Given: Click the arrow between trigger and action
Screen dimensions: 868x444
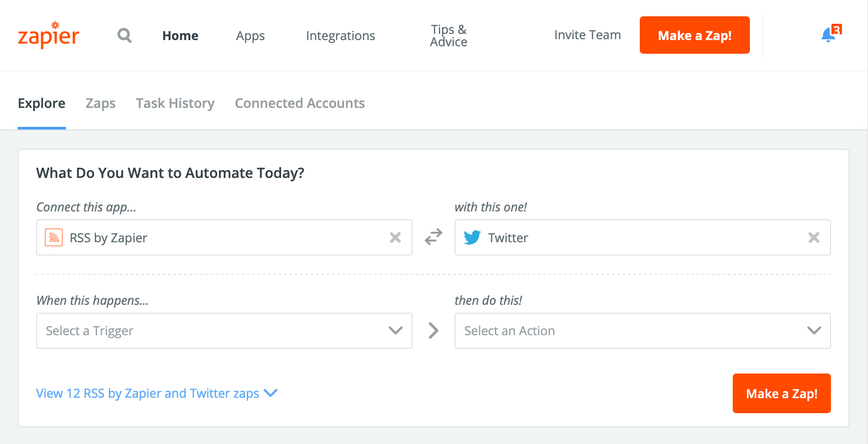Looking at the screenshot, I should click(x=434, y=330).
